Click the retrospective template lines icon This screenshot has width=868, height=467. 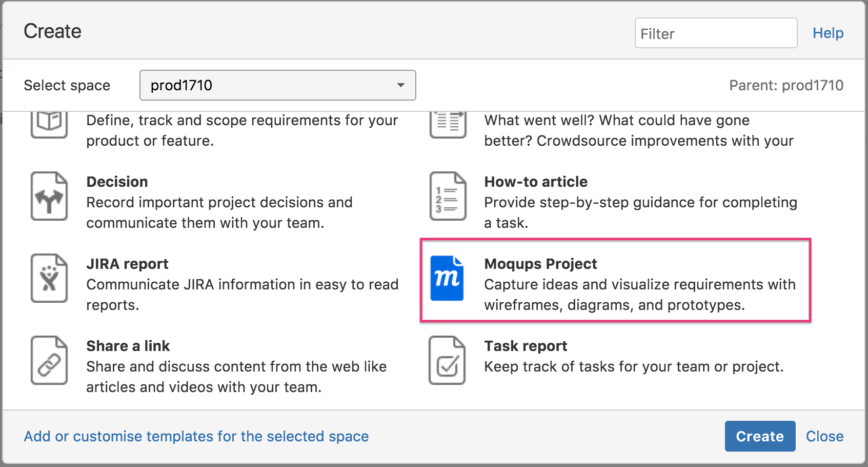tap(448, 125)
